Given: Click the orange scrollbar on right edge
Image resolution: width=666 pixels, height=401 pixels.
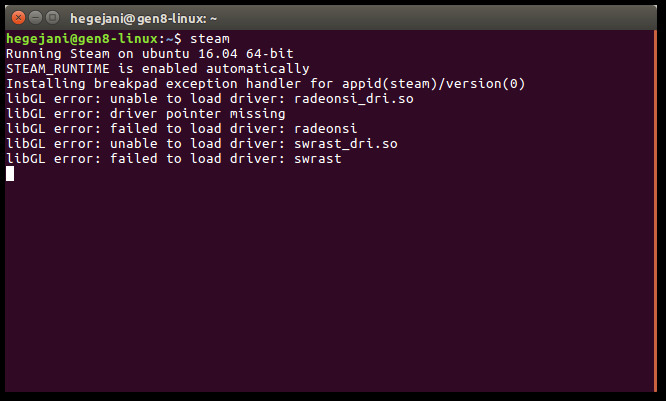Looking at the screenshot, I should tap(655, 211).
